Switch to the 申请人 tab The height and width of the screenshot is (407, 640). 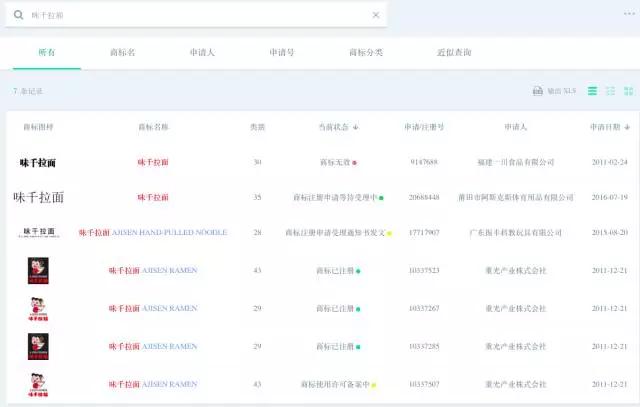pos(202,52)
